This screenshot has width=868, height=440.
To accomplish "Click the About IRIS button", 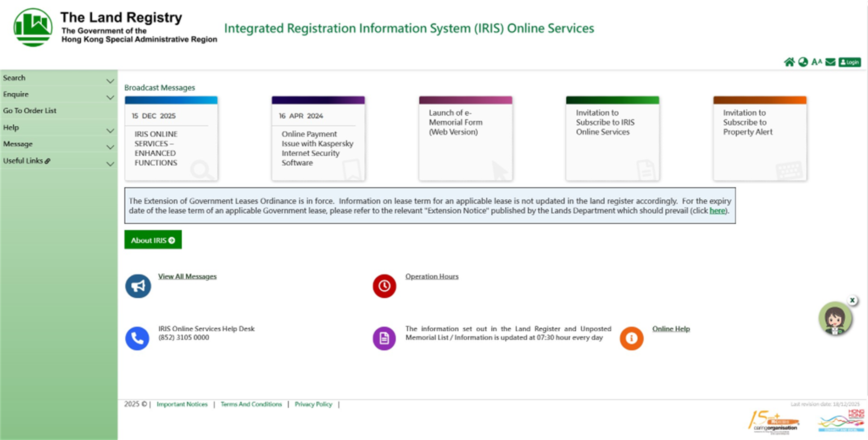I will point(153,240).
